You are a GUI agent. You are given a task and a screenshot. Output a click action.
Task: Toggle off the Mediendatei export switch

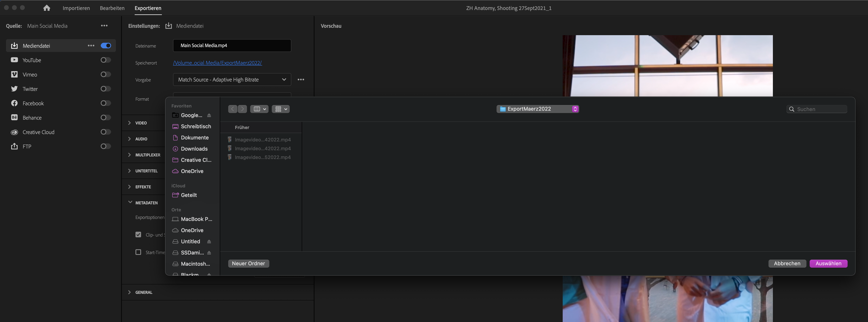(x=106, y=46)
